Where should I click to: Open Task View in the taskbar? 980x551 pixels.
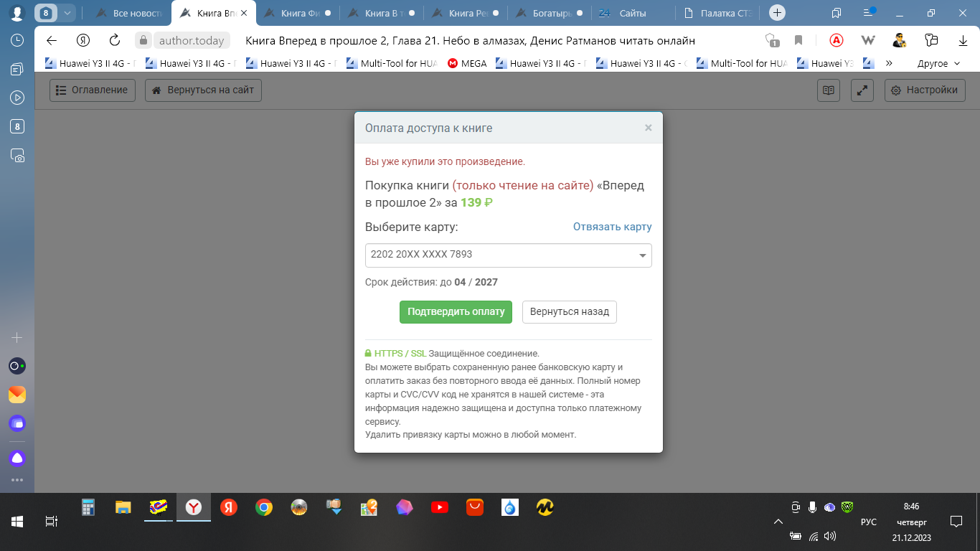(x=52, y=522)
